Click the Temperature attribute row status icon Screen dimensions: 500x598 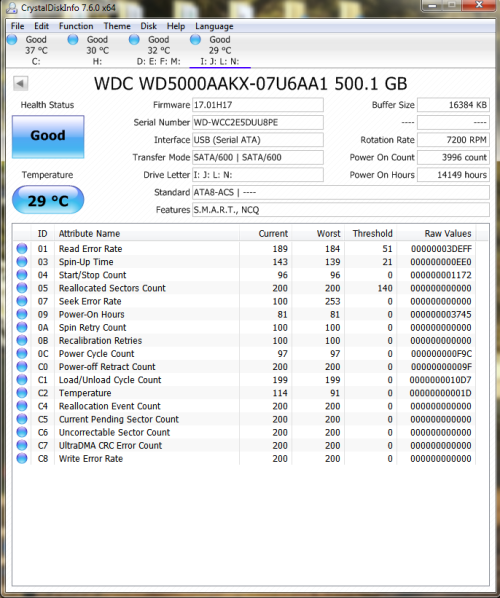[22, 393]
